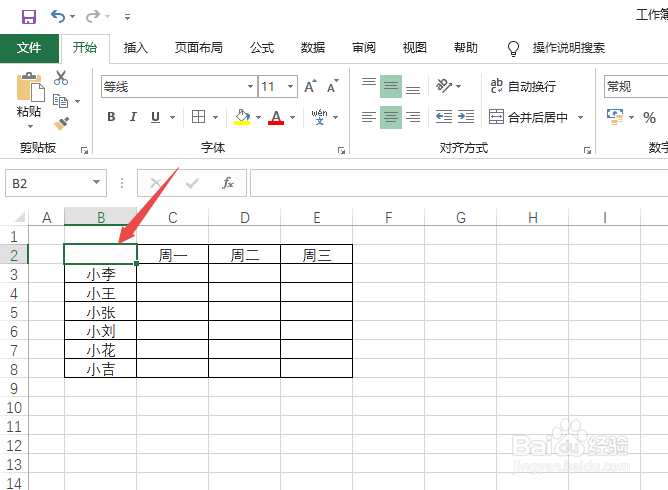The height and width of the screenshot is (490, 668).
Task: Switch to the 页面布局 tab
Action: (x=199, y=48)
